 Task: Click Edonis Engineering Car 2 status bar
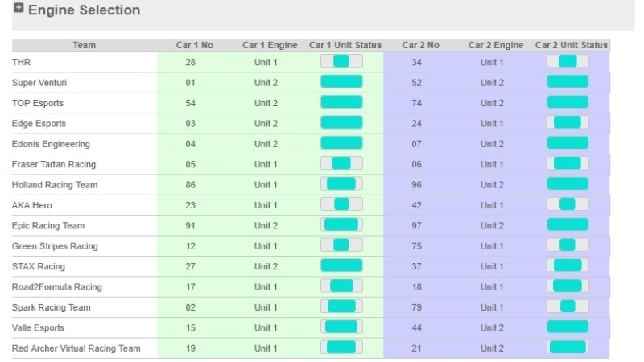568,143
